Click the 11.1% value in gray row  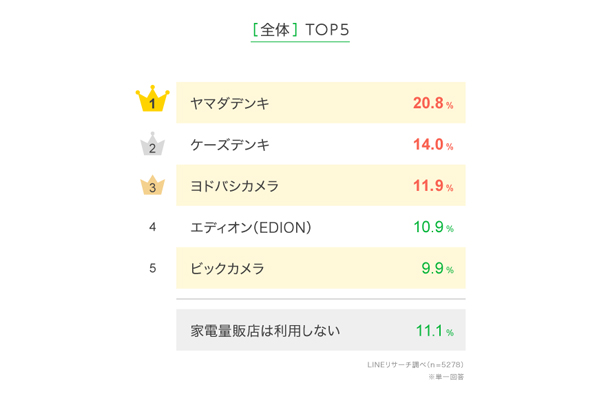(434, 330)
